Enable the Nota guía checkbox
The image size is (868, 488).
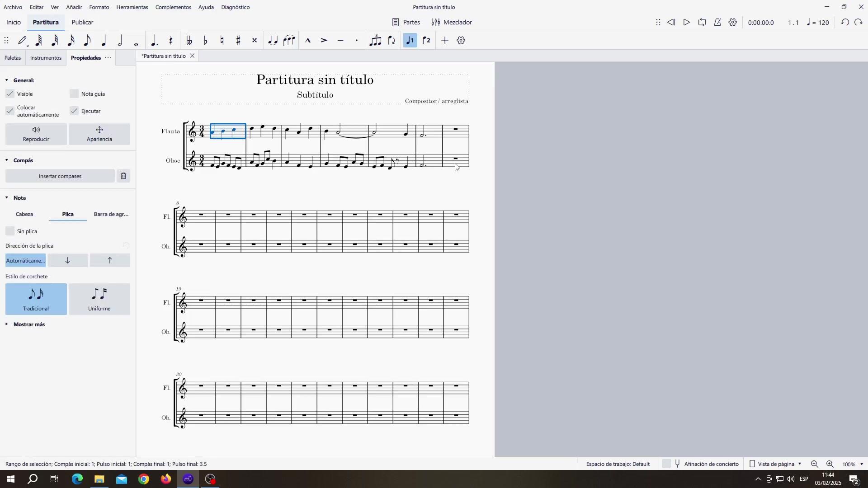[x=75, y=94]
